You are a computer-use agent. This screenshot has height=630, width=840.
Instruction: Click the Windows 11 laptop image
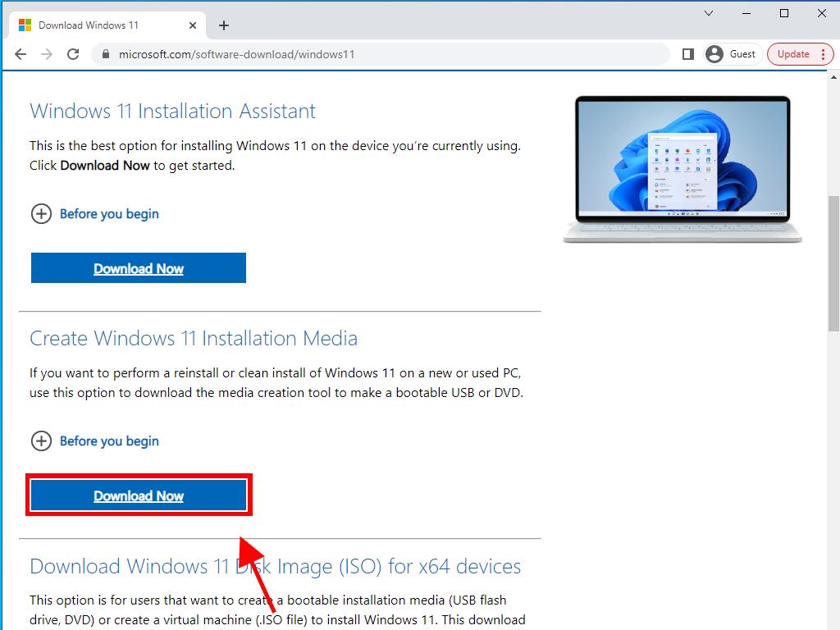pos(682,170)
